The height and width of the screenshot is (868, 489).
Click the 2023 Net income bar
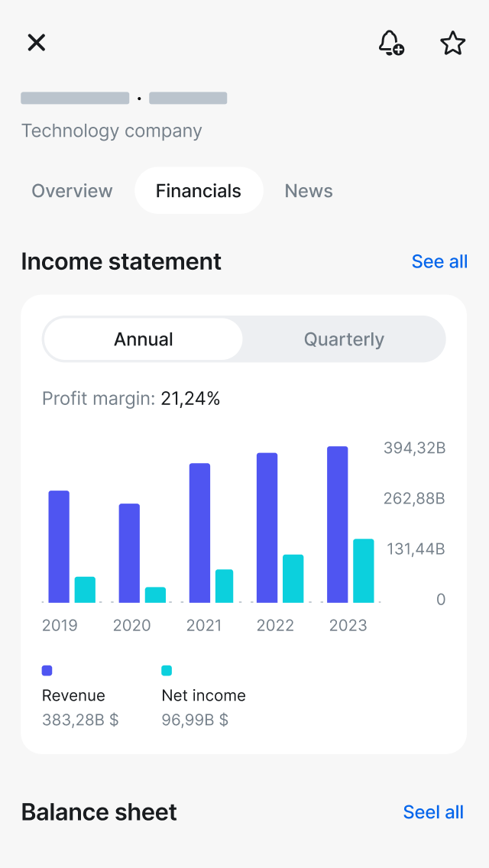tap(364, 571)
